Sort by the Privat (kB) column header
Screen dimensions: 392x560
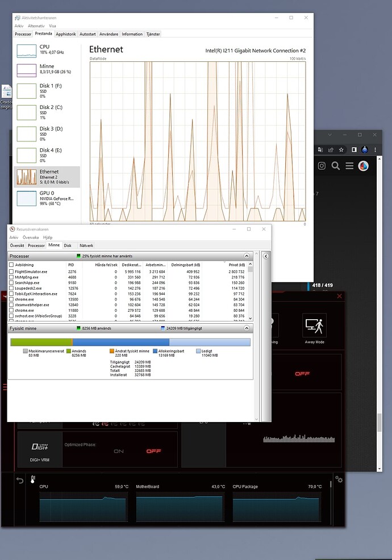pos(225,265)
